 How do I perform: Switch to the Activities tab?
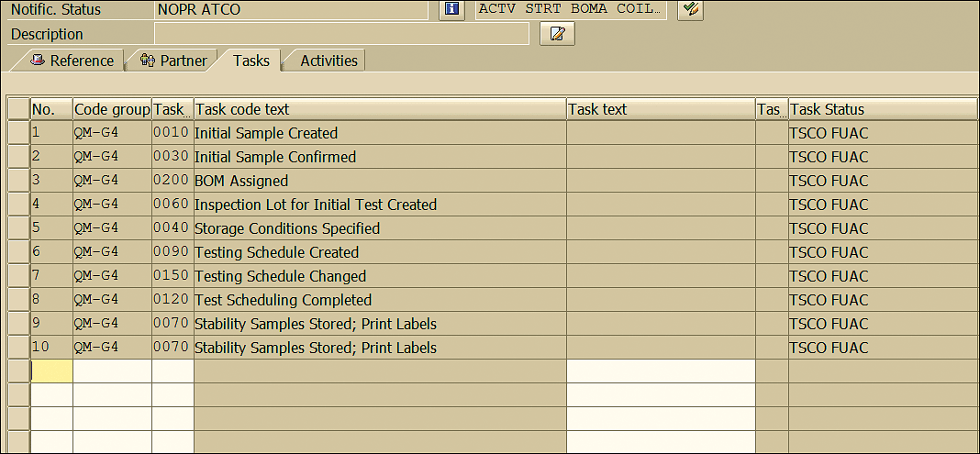point(329,61)
